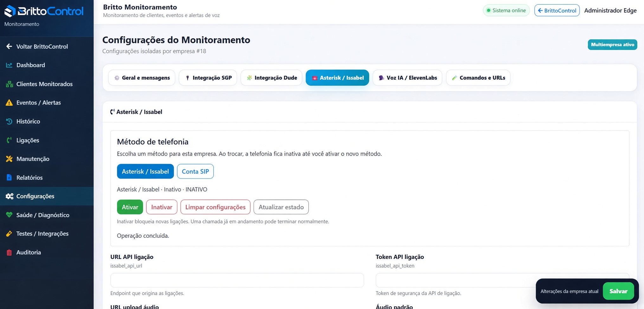644x309 pixels.
Task: Click the Dashboard chart icon
Action: click(9, 65)
